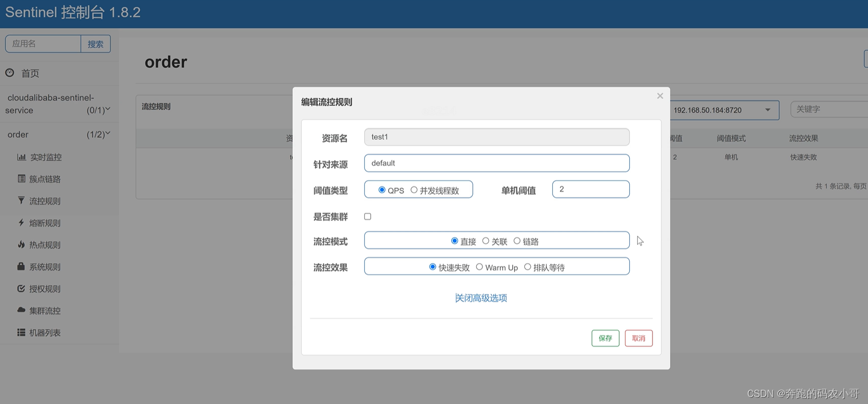The width and height of the screenshot is (868, 404).
Task: Click the check-square icon for 授权规则
Action: click(21, 288)
